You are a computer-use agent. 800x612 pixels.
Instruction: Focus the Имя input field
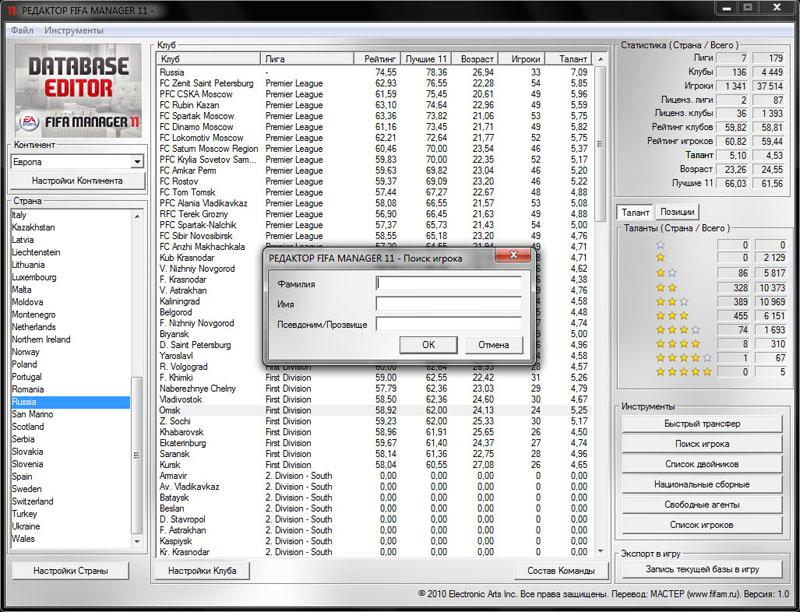pyautogui.click(x=448, y=304)
